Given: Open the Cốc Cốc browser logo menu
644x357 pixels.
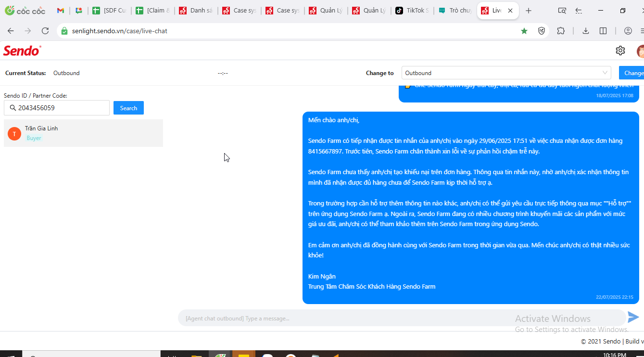Looking at the screenshot, I should click(x=25, y=11).
